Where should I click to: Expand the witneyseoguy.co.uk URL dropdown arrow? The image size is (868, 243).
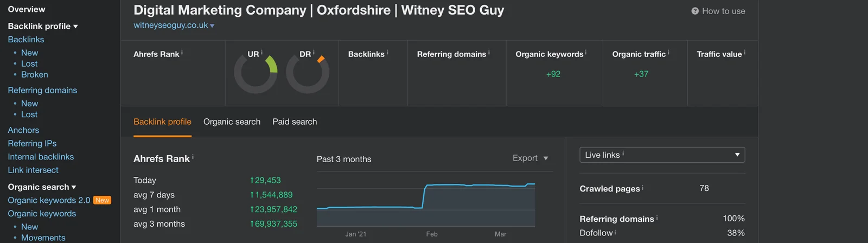212,26
